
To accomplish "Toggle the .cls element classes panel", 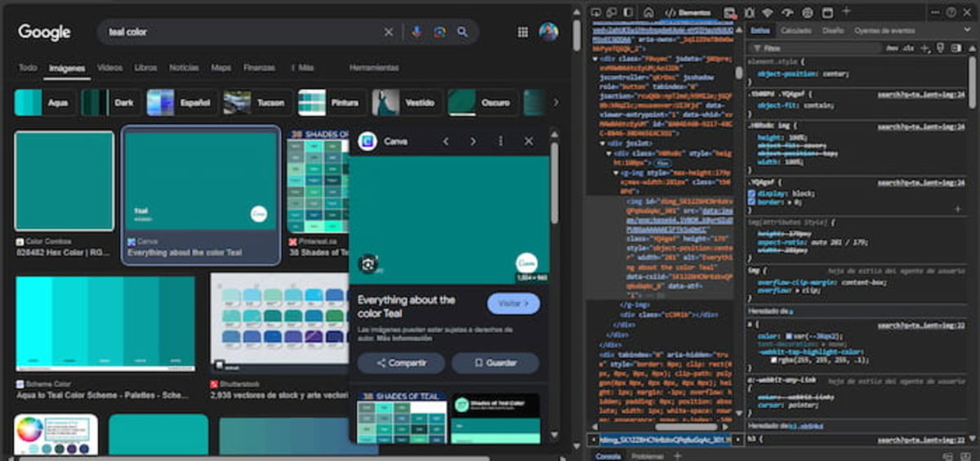I will pyautogui.click(x=909, y=48).
